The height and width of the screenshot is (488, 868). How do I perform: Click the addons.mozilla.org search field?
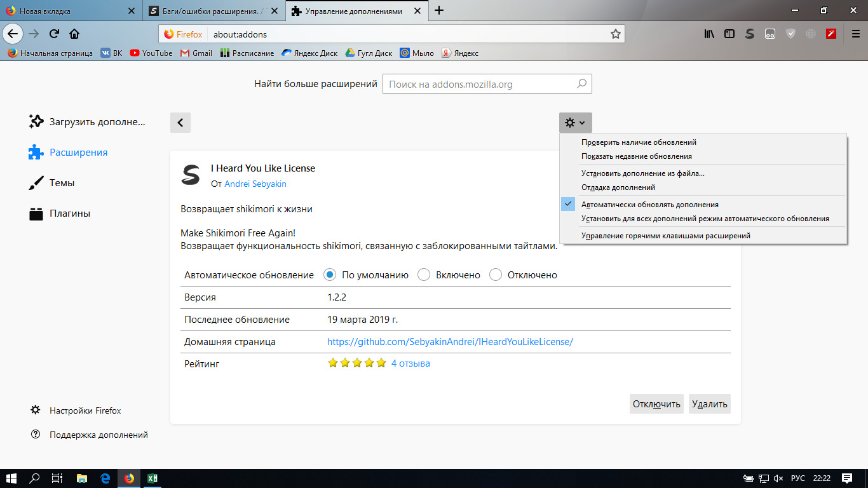click(480, 84)
